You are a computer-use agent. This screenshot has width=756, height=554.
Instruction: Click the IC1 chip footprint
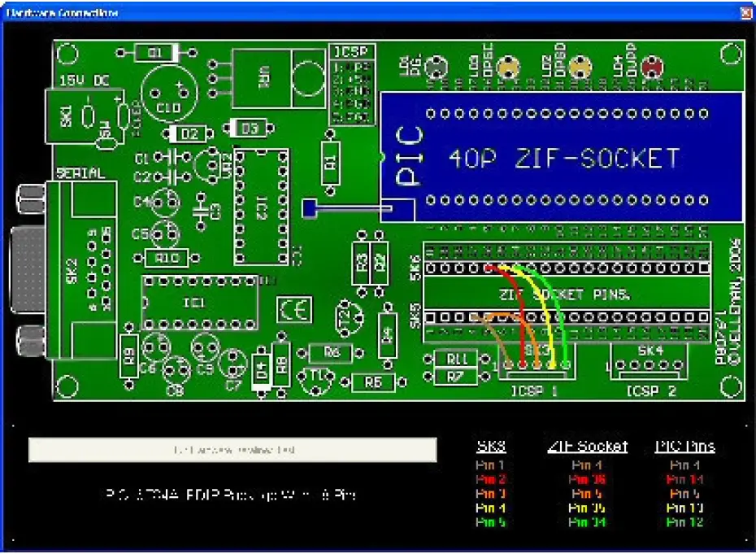tap(195, 303)
